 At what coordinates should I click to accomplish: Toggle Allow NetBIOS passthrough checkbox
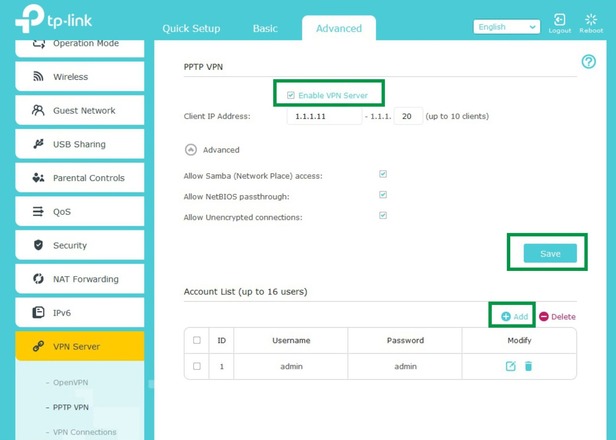(383, 194)
